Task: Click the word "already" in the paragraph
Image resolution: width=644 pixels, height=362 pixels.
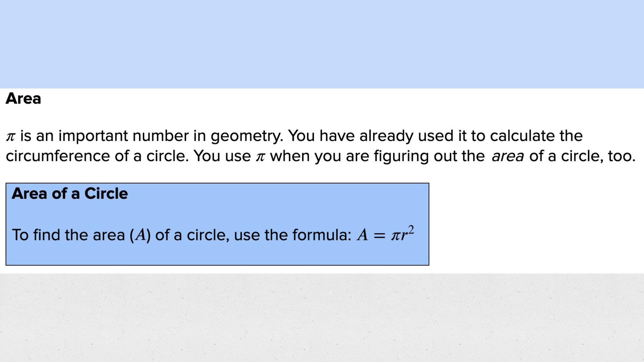Action: coord(386,136)
